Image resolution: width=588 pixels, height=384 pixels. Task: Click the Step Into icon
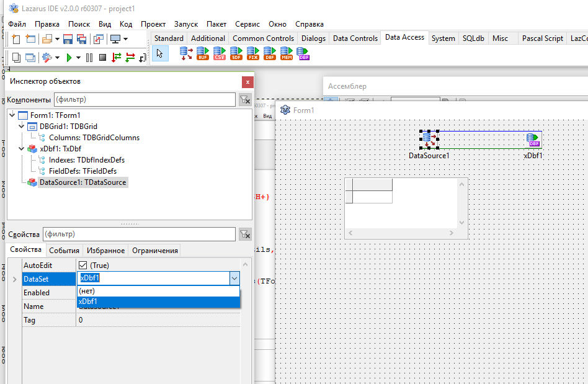coord(117,58)
